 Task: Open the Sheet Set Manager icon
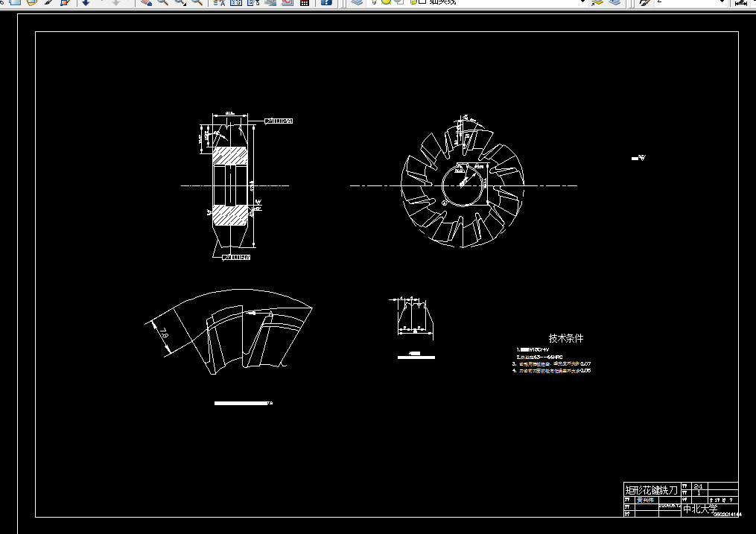pos(270,2)
